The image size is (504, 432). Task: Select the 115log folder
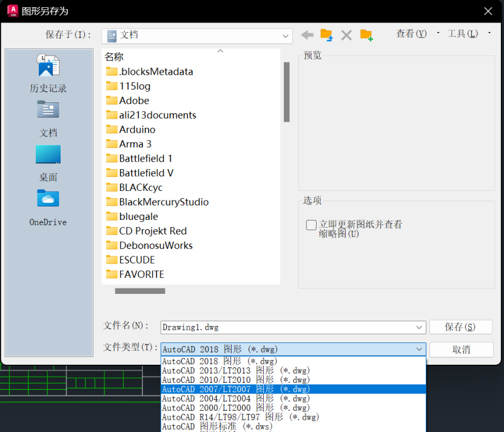pyautogui.click(x=128, y=86)
